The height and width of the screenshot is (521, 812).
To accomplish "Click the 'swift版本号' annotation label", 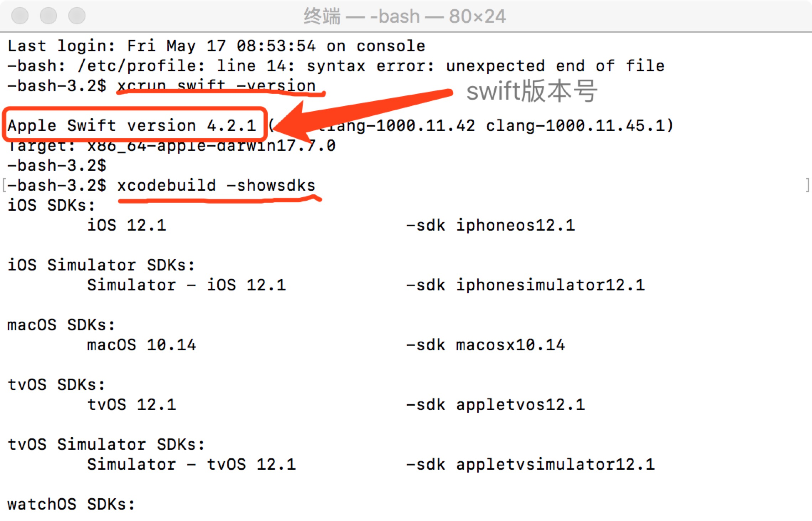I will point(531,91).
